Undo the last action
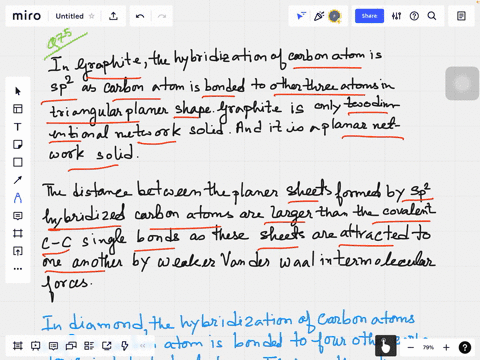480x360 pixels. pos(140,16)
